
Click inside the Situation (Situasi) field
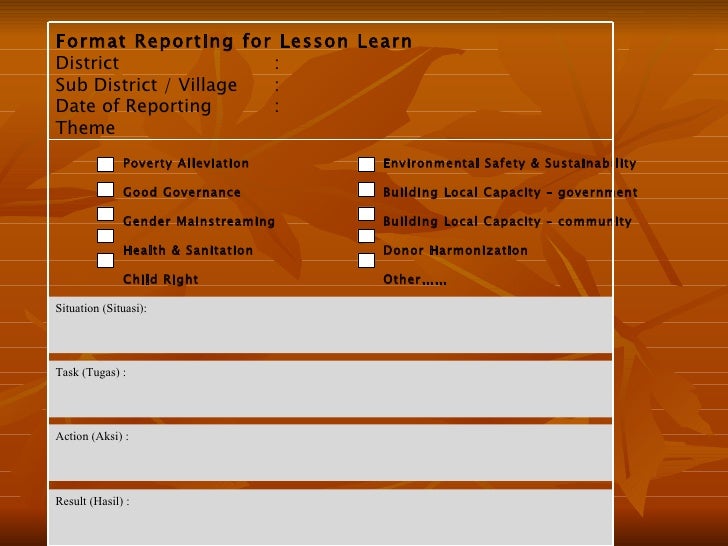tap(331, 325)
